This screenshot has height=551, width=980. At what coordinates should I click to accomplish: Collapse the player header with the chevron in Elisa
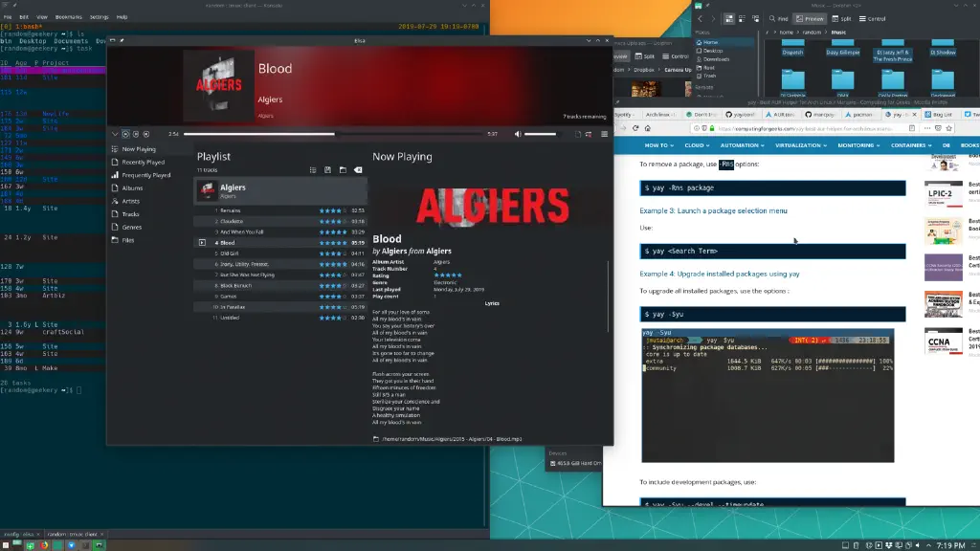pos(114,134)
